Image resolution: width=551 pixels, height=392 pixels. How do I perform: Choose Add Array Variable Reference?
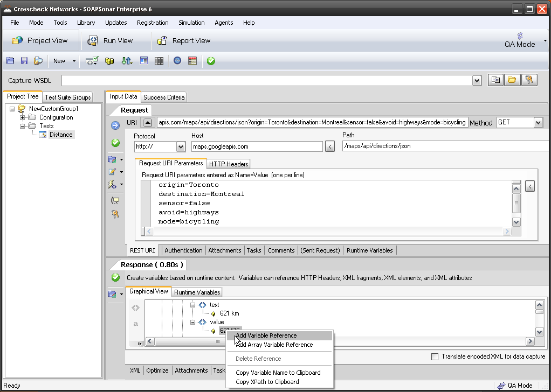coord(279,345)
